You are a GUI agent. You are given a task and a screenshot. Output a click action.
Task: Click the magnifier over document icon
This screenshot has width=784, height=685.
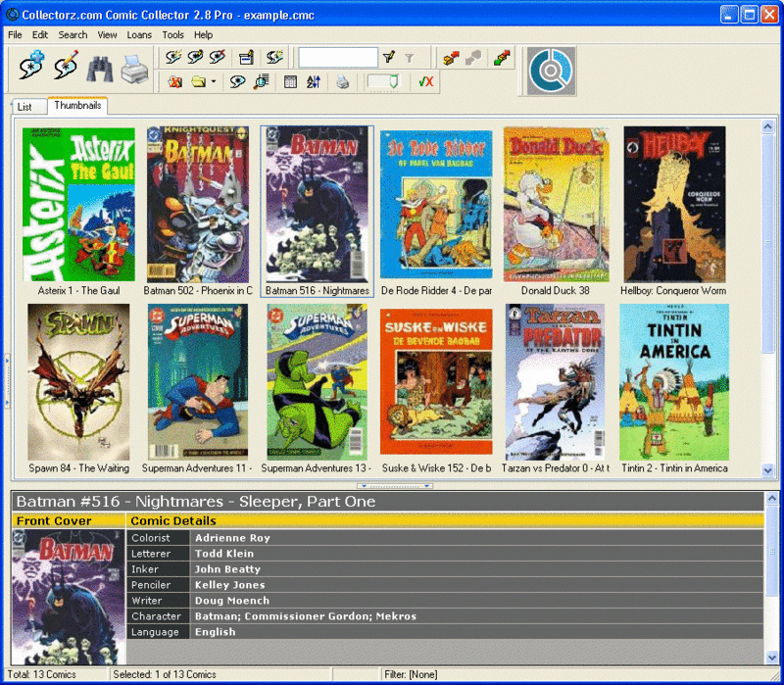click(261, 81)
